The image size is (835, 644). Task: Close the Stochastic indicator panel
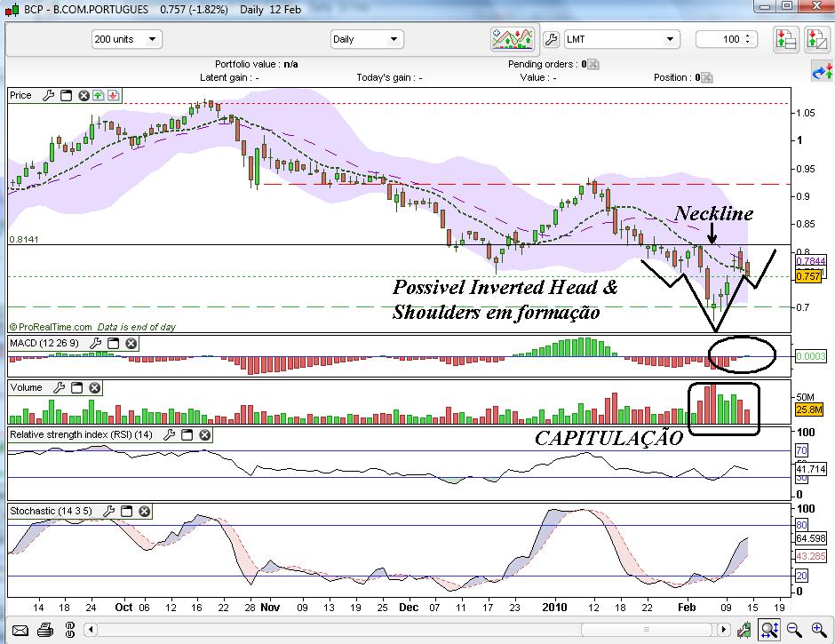(144, 512)
